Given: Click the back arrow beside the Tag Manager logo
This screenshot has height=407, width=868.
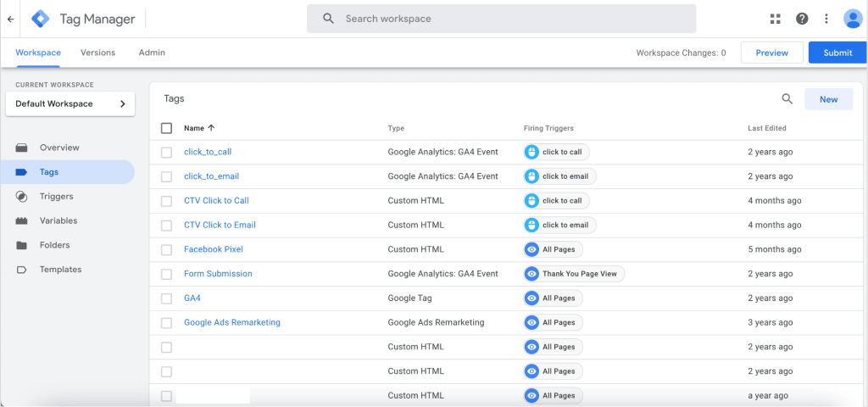Looking at the screenshot, I should [x=10, y=19].
